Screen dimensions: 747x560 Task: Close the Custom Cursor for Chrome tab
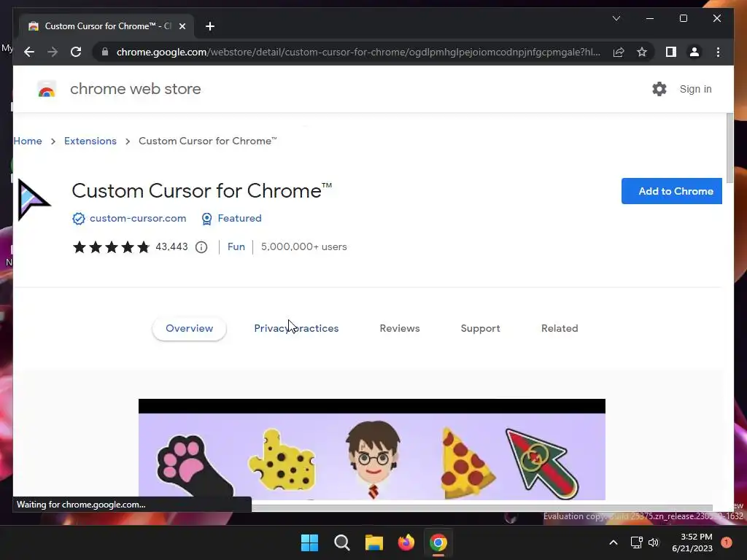click(x=182, y=26)
